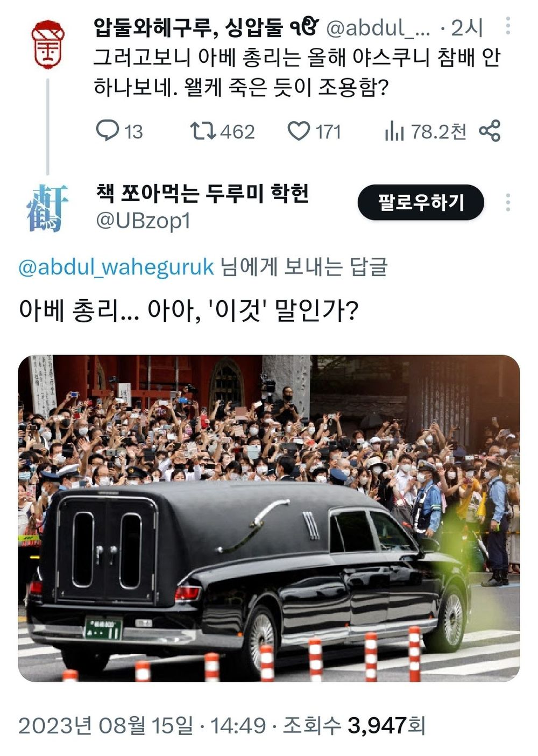Open the parent tweet text about 아베 총리

click(297, 72)
